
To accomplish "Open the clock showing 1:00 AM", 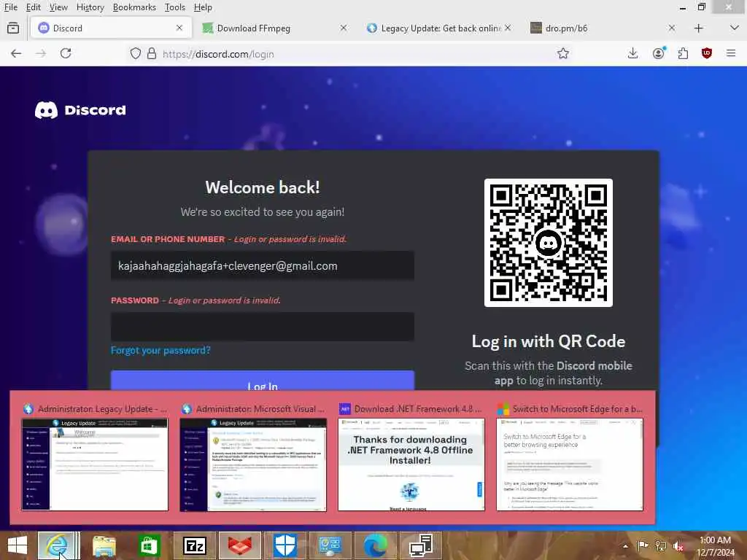I will pyautogui.click(x=715, y=546).
